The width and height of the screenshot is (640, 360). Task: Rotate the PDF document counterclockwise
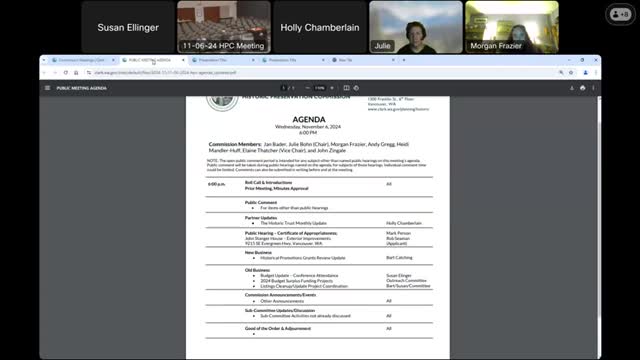(x=356, y=88)
